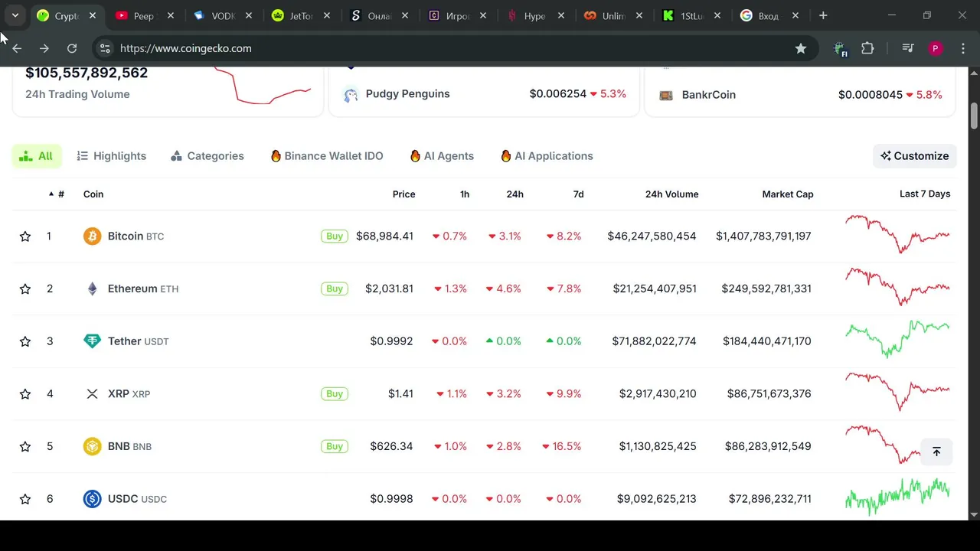Open a new browser tab
This screenshot has height=551, width=980.
coord(823,15)
